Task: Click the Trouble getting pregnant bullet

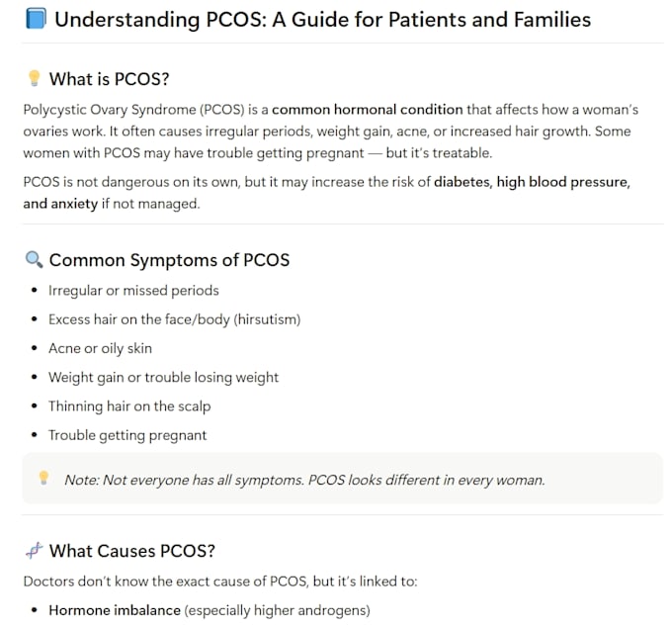Action: click(x=127, y=435)
